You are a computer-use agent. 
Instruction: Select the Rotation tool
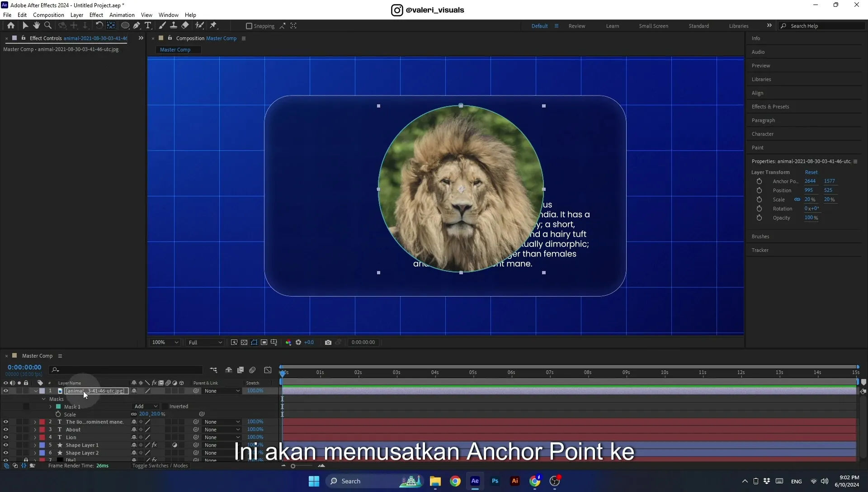99,26
